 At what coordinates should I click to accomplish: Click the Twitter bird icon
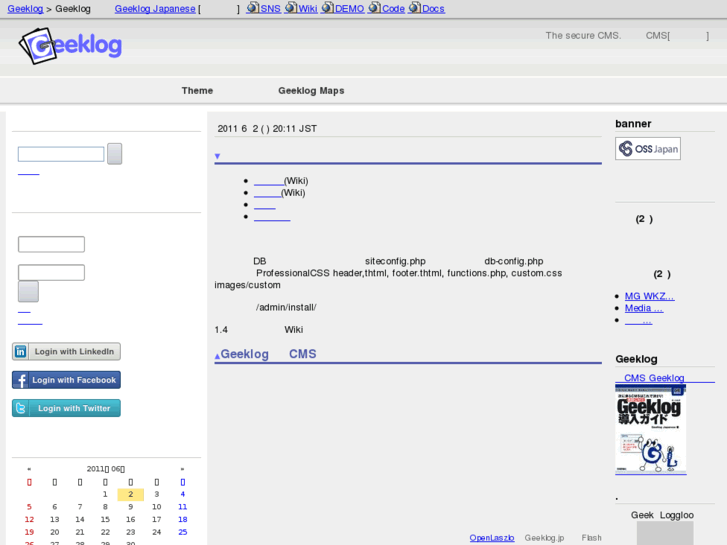[21, 408]
